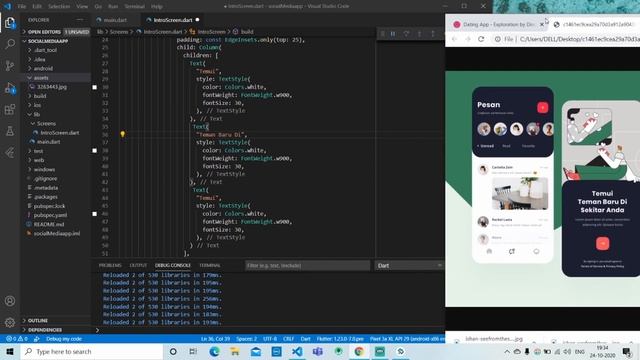Screen dimensions: 640x360
Task: Reload the page in Chrome
Action: (x=481, y=39)
